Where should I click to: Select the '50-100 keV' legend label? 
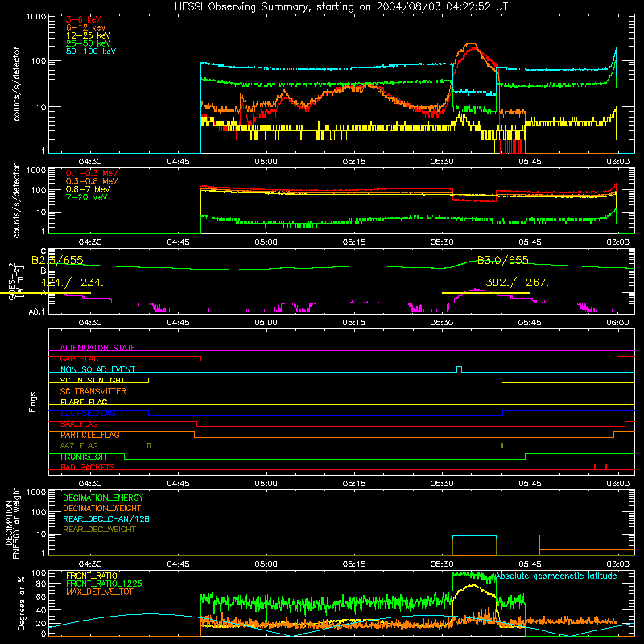point(91,52)
